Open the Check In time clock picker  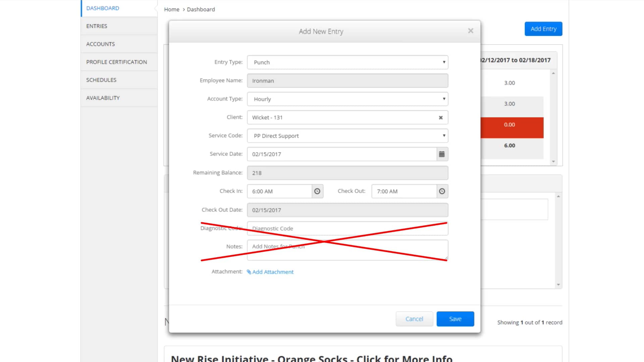317,191
